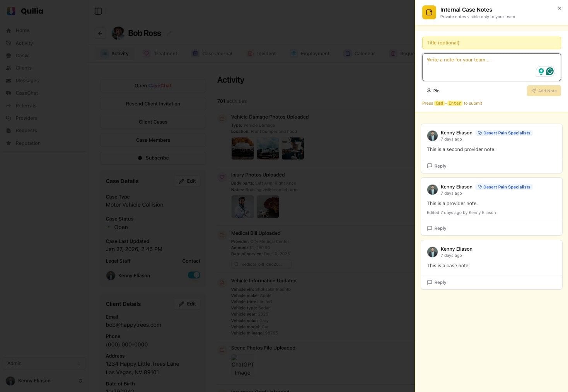Open the Admin role dropdown
Viewport: 568px width, 392px height.
click(x=44, y=363)
